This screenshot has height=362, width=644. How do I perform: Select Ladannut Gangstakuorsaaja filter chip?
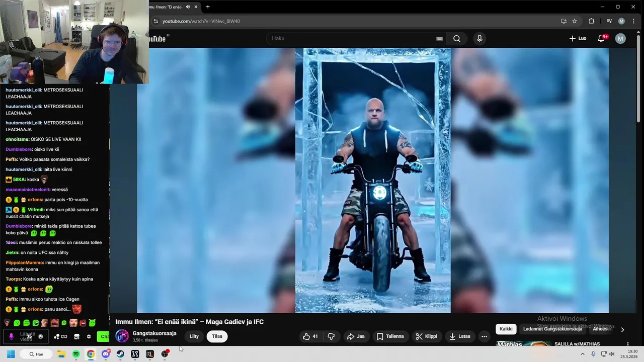(552, 329)
